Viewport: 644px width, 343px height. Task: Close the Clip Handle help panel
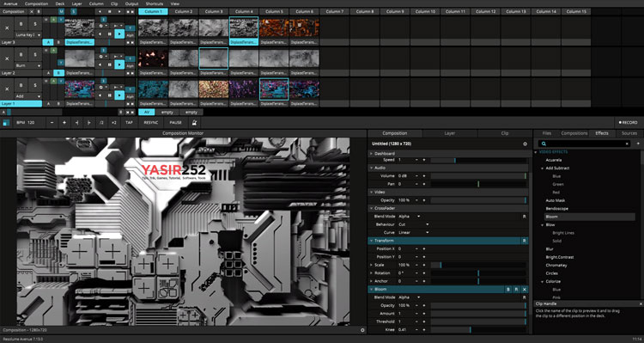tap(641, 303)
